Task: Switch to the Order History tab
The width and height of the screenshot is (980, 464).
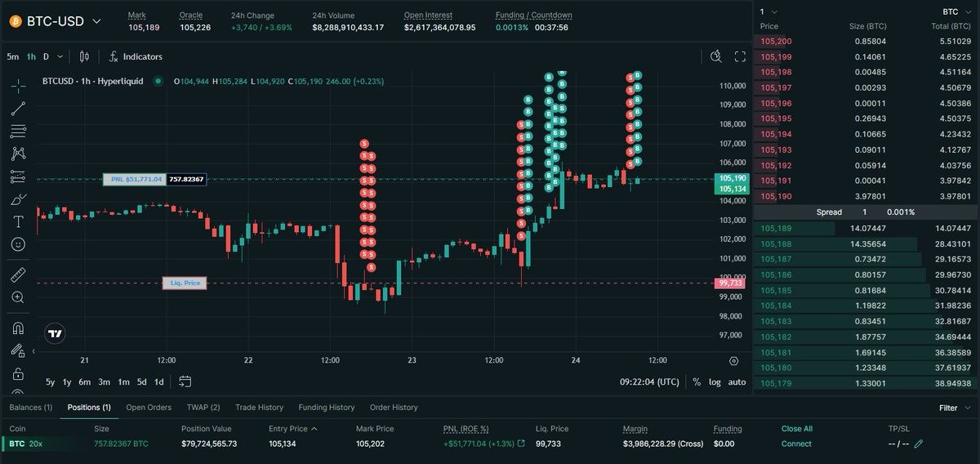Action: [394, 408]
